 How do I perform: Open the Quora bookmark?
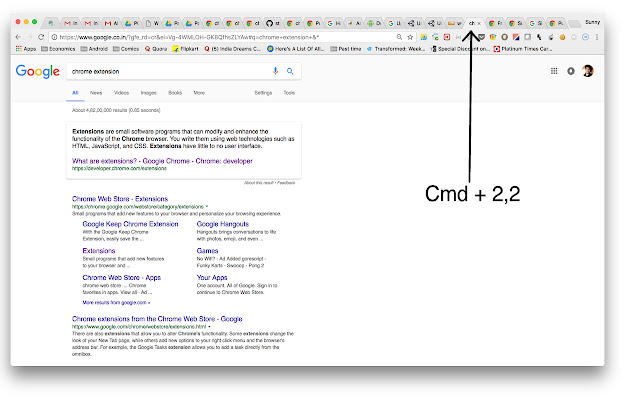click(x=156, y=49)
